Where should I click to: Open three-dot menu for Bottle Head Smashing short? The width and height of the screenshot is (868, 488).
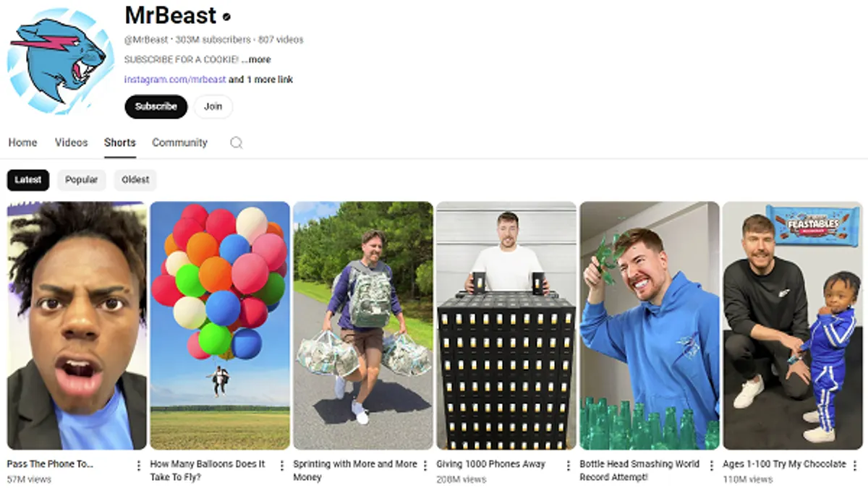pyautogui.click(x=712, y=466)
